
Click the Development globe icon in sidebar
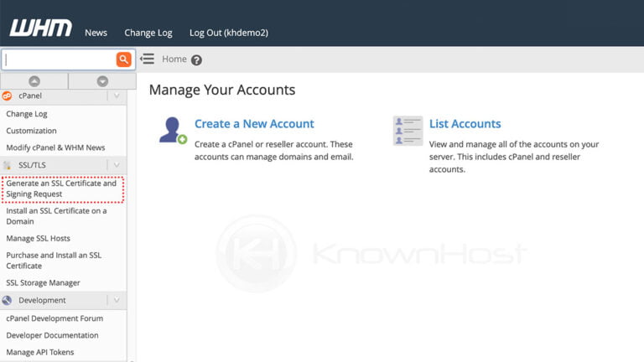8,300
